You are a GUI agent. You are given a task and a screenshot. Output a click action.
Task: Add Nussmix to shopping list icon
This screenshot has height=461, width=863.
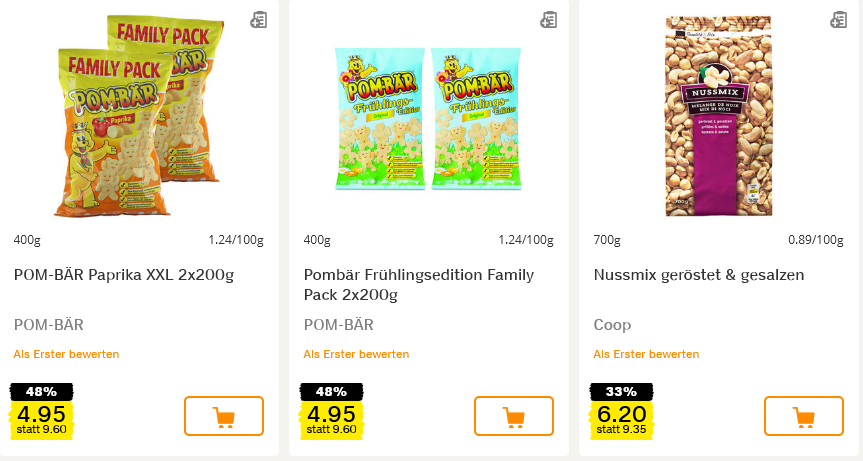click(838, 19)
